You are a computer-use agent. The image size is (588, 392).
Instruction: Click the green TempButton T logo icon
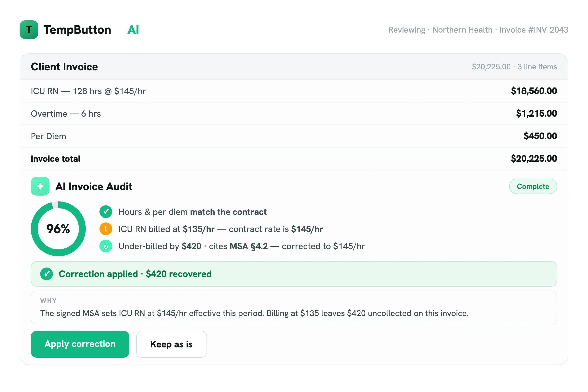pyautogui.click(x=29, y=30)
